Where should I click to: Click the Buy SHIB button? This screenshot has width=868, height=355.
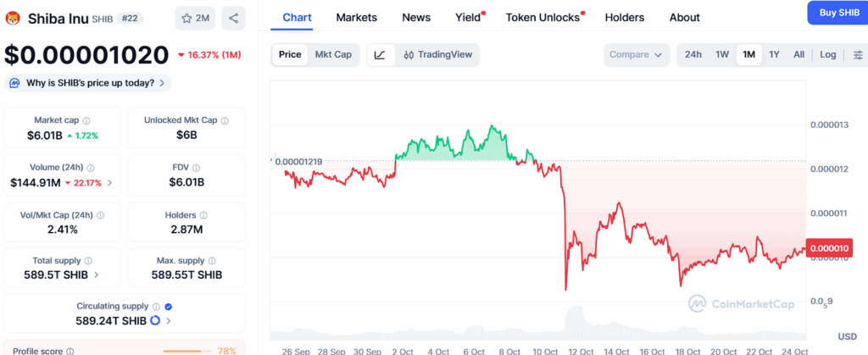(x=837, y=11)
